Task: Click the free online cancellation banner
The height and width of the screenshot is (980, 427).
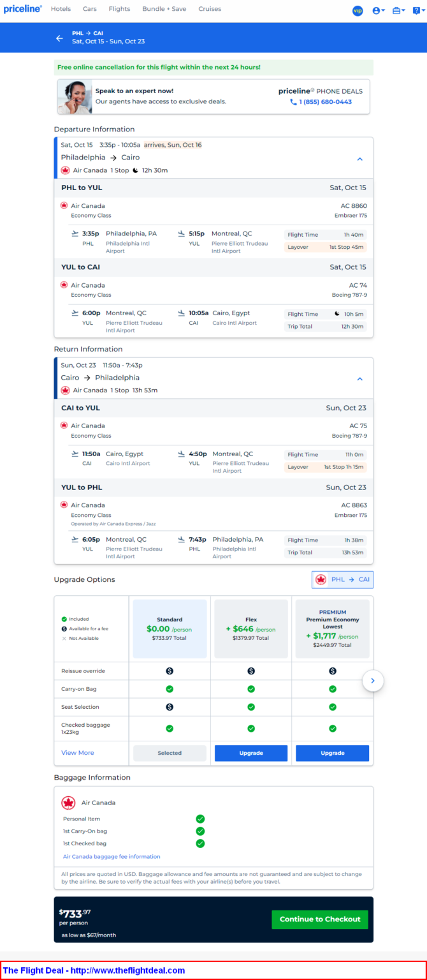Action: (213, 68)
